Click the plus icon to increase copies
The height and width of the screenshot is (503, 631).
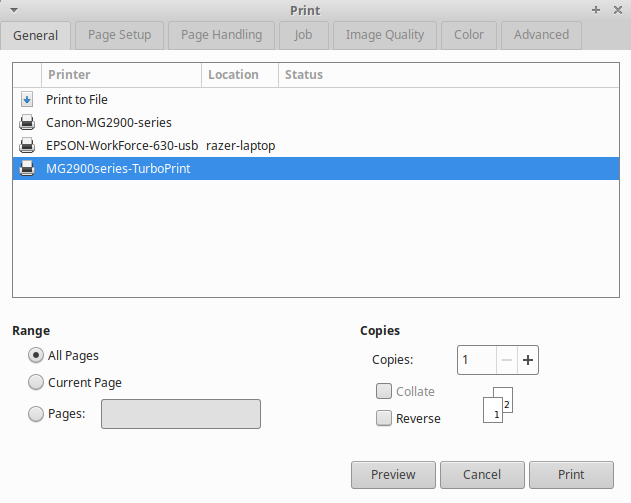tap(528, 360)
